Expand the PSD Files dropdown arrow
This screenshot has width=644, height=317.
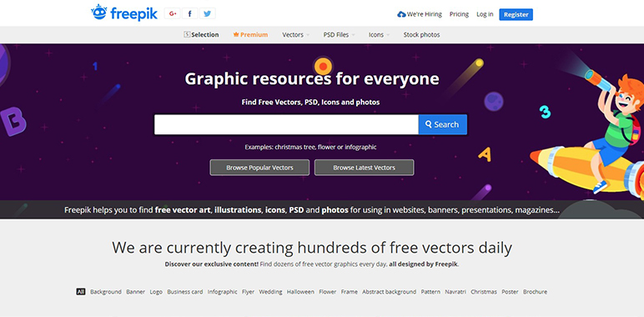point(353,35)
